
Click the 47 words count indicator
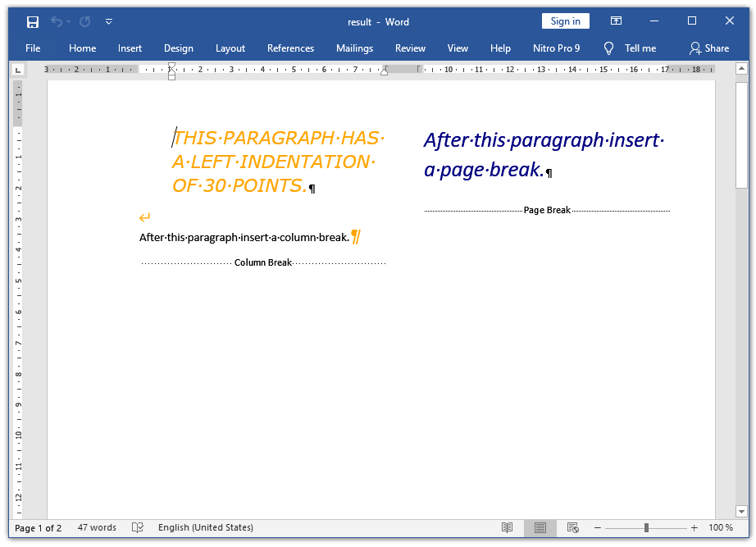pyautogui.click(x=97, y=528)
